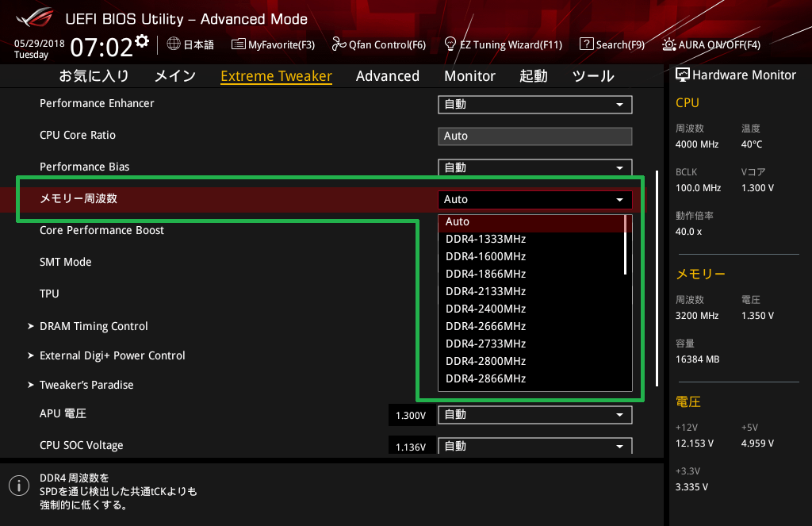Open the Monitor tab
Image resolution: width=812 pixels, height=526 pixels.
pos(469,75)
